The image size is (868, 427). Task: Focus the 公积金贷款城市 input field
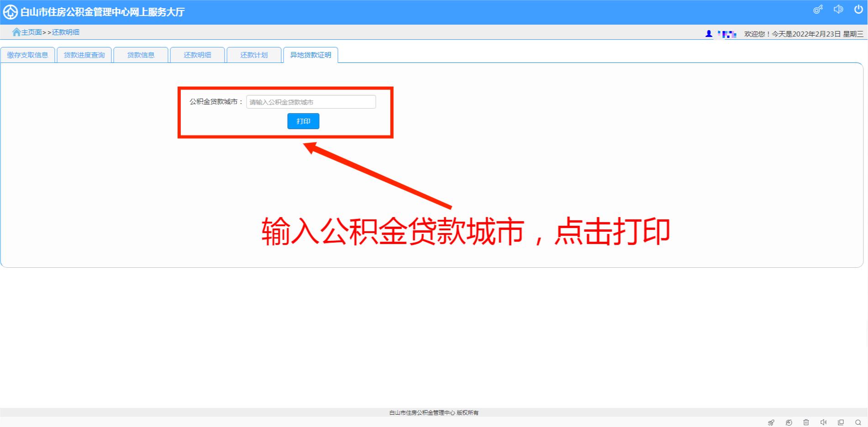tap(311, 102)
